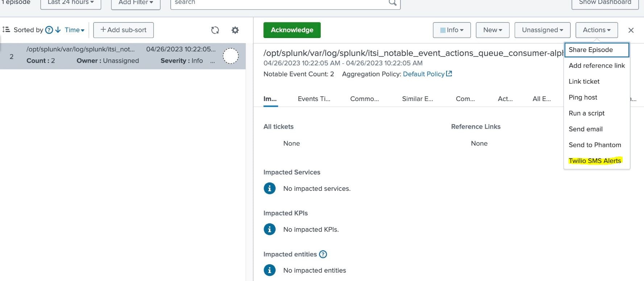Screen dimensions: 644x281
Task: Click the Add sub-sort button
Action: (124, 30)
